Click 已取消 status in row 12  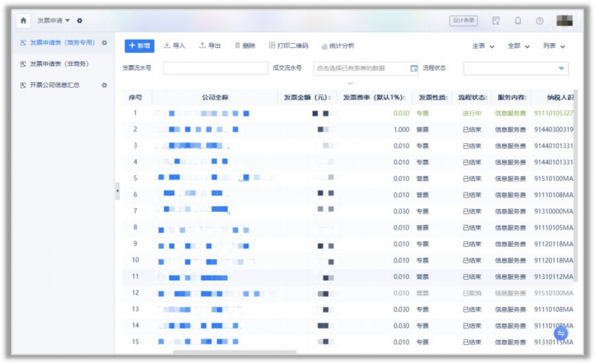point(472,293)
